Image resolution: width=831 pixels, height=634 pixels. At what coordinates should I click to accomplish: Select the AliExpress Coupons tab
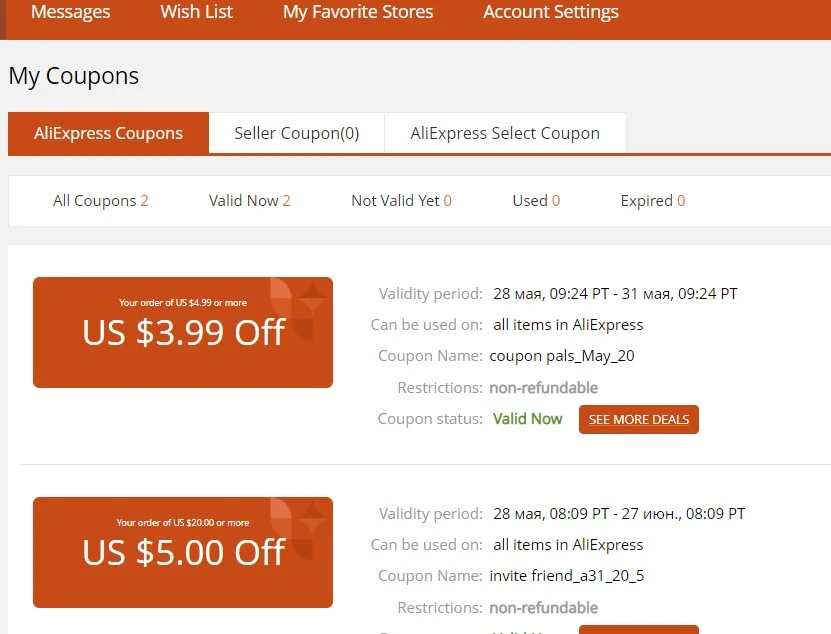109,133
